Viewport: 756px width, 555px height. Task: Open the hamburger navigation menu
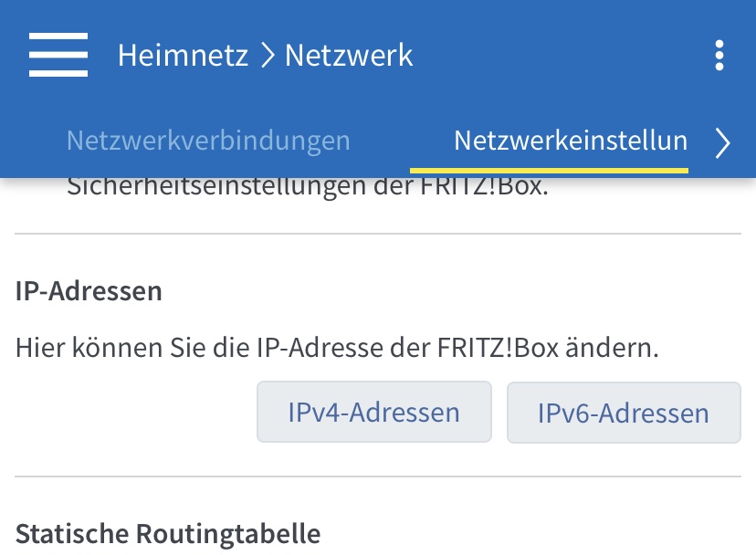(x=58, y=55)
